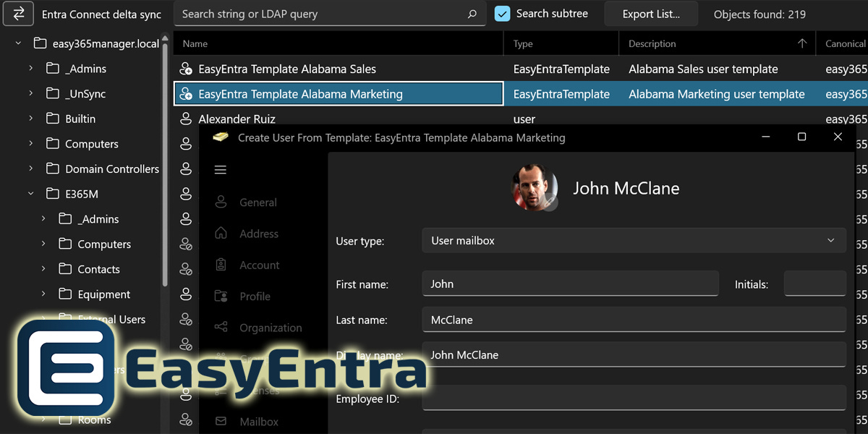Sort the list by Type column header

click(x=561, y=43)
